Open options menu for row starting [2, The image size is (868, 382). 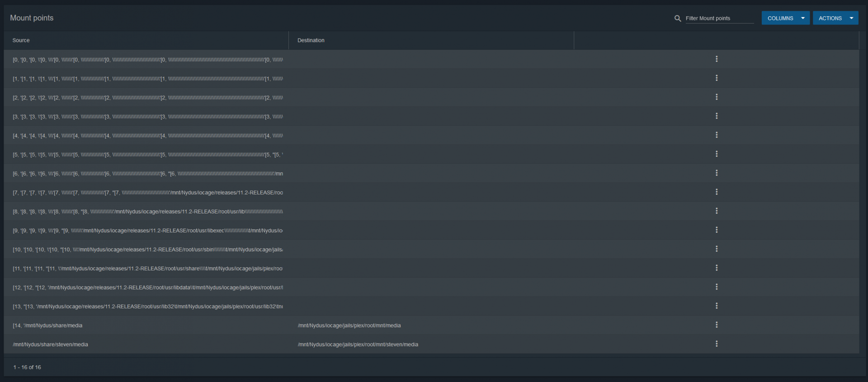(717, 97)
